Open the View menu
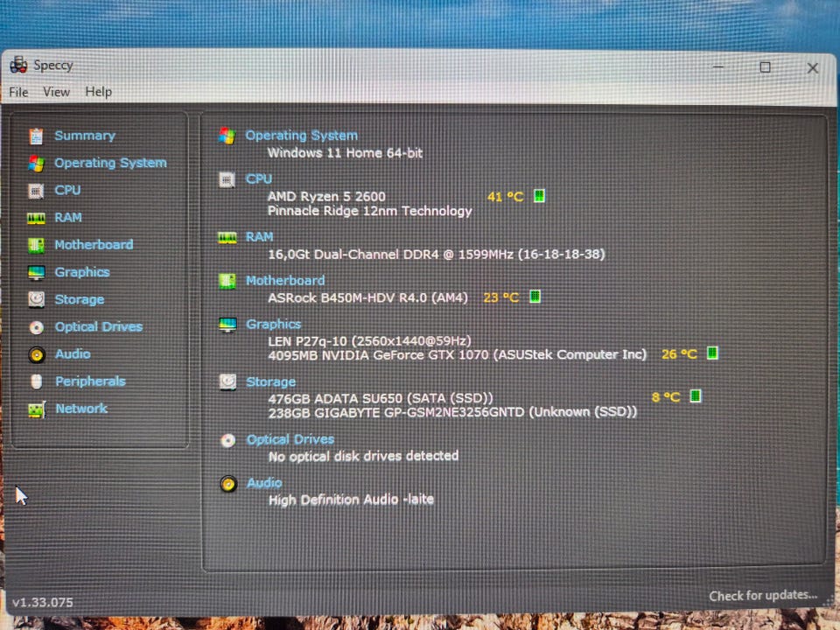 pyautogui.click(x=56, y=92)
